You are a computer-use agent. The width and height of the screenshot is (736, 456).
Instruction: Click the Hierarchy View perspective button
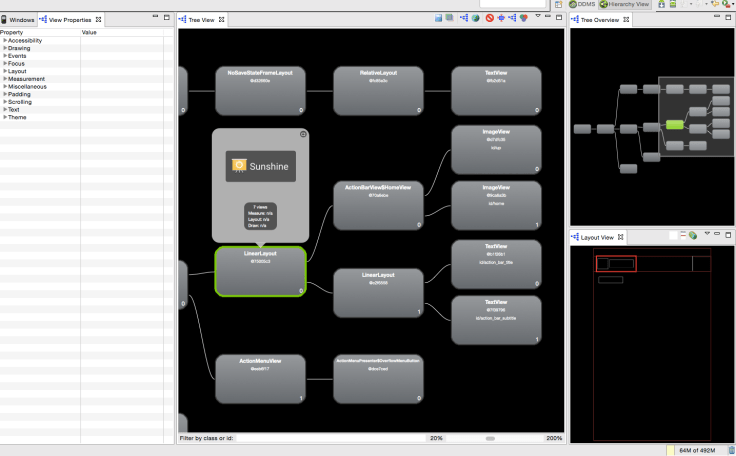click(624, 5)
